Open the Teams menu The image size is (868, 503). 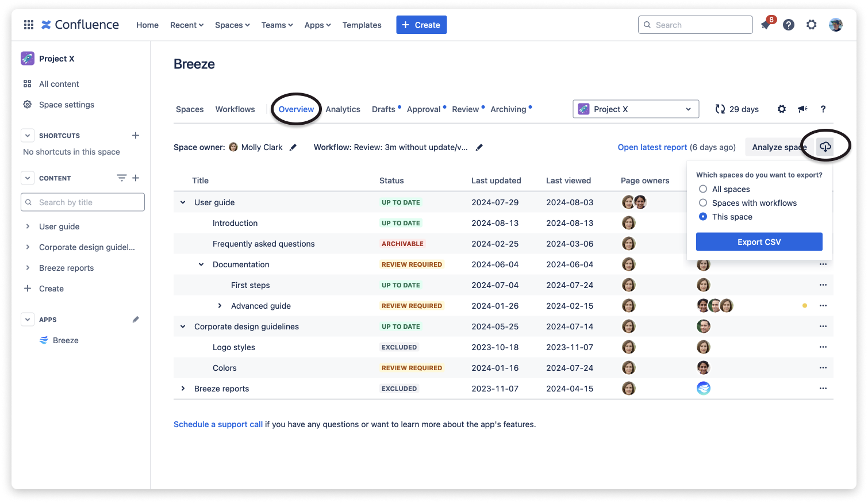(x=277, y=25)
